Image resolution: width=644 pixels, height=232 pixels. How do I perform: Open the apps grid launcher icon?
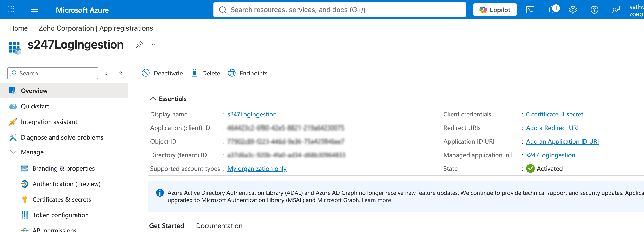(11, 9)
